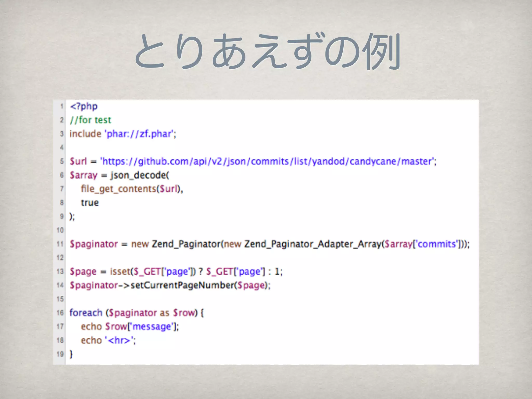Click the '<hr>' string literal
532x399 pixels.
pos(119,340)
